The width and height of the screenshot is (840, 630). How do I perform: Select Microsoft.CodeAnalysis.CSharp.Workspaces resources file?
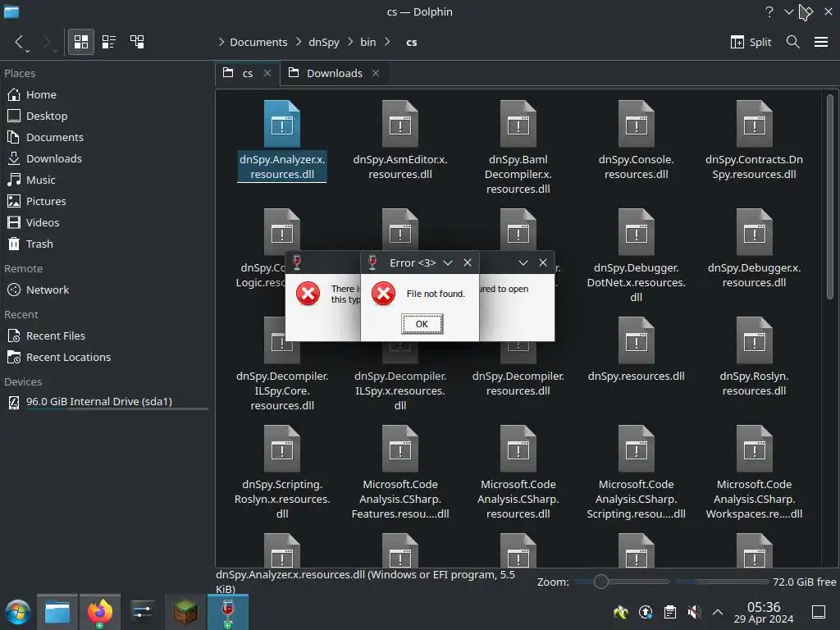[x=755, y=472]
